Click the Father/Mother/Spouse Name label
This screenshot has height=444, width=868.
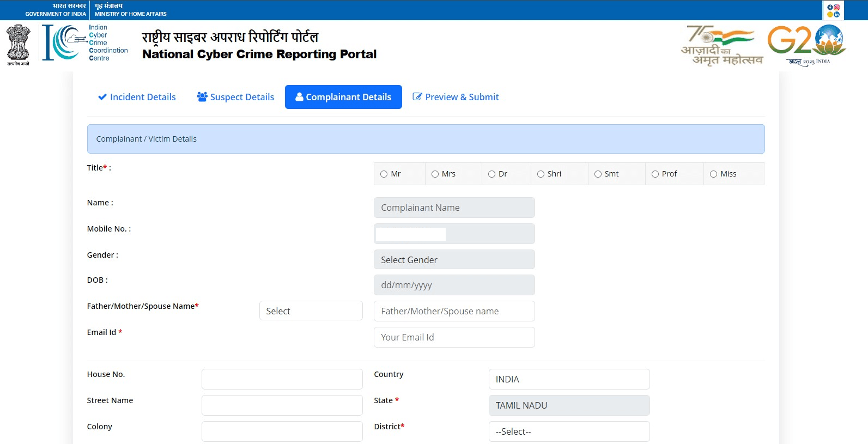pyautogui.click(x=143, y=306)
